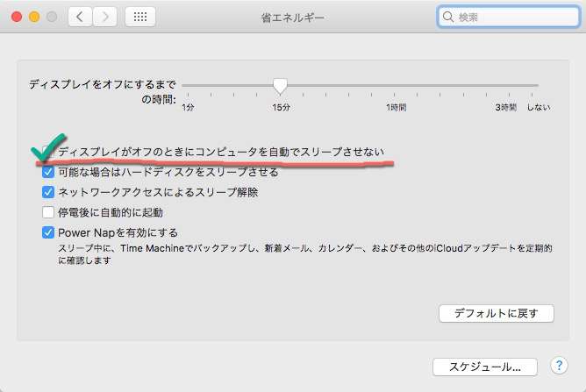Show all preferences via grid icon
This screenshot has height=392, width=586.
click(x=140, y=17)
